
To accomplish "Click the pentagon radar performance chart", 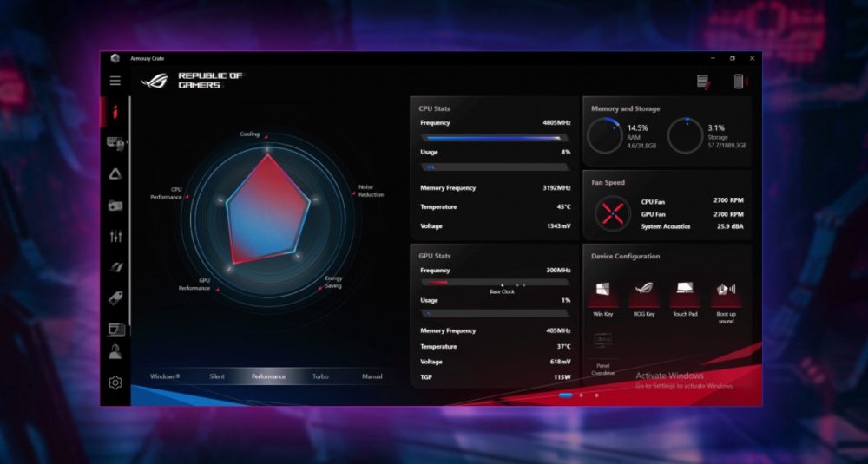I will tap(268, 211).
